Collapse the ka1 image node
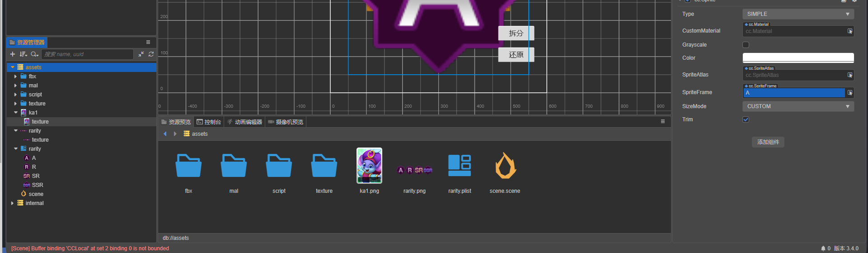 [x=15, y=113]
